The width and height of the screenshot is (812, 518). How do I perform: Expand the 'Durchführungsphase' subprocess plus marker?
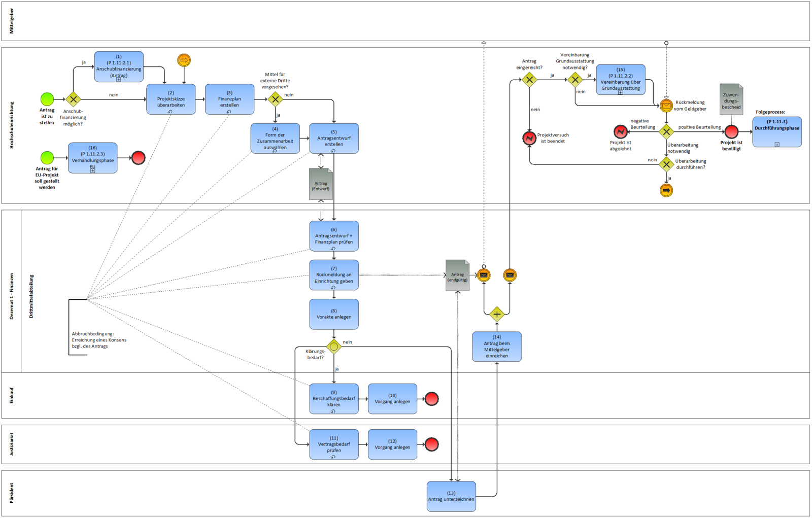click(776, 145)
